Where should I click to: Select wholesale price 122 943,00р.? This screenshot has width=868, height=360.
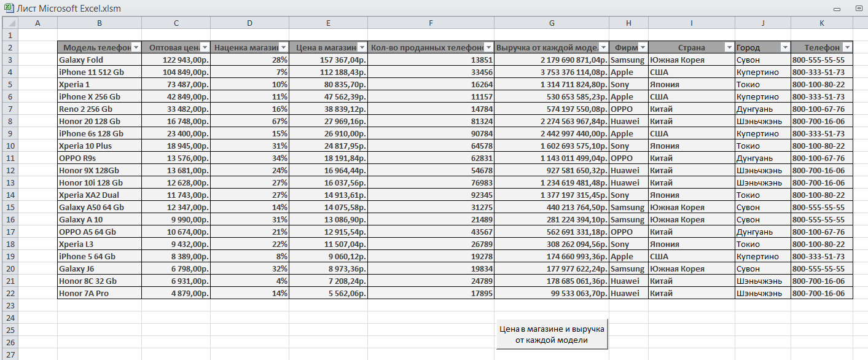coord(176,60)
